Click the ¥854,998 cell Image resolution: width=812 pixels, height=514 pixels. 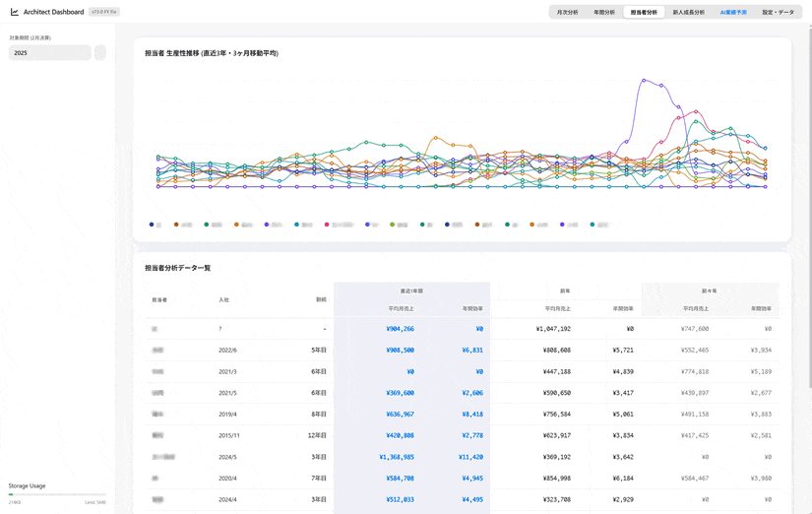pyautogui.click(x=557, y=479)
